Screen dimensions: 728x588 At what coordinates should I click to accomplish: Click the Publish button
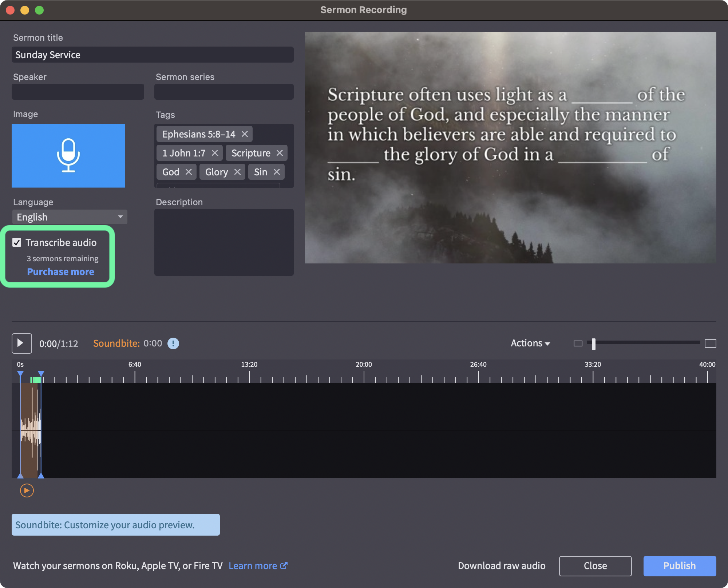[x=680, y=566]
